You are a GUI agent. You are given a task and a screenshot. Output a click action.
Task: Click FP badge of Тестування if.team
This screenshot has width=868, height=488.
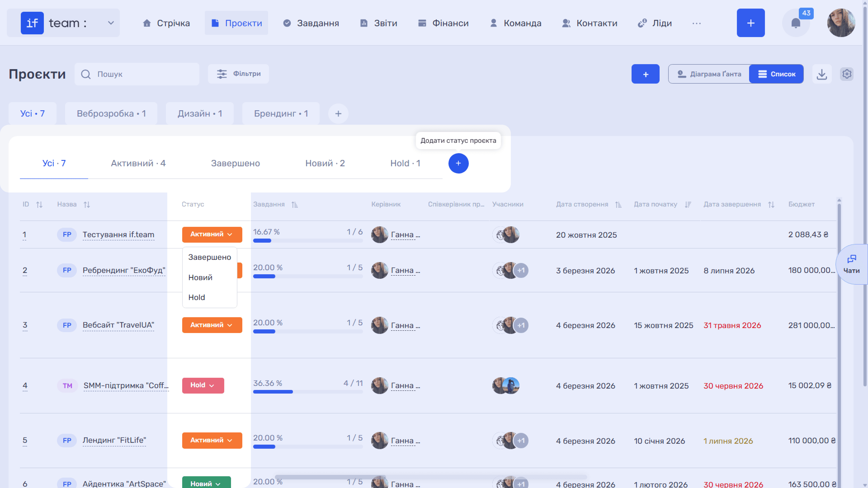point(67,235)
